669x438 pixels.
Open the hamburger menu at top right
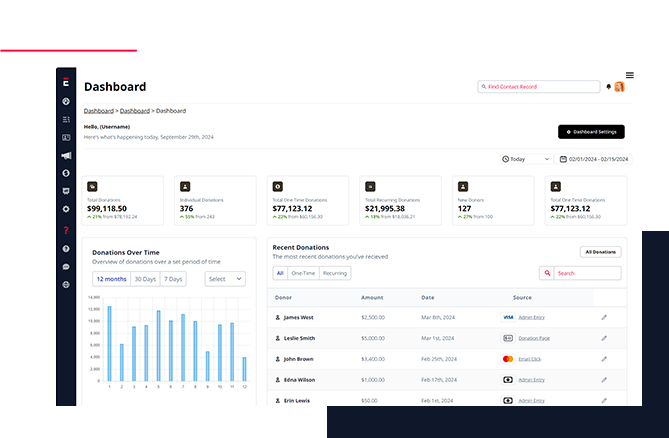pos(629,75)
